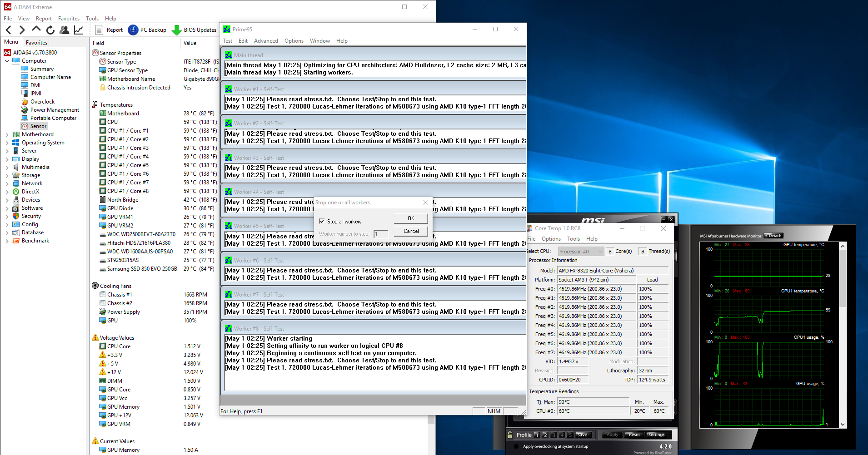Screen dimensions: 868x455
Task: Select Software in the AIDA64 tree
Action: (32, 208)
